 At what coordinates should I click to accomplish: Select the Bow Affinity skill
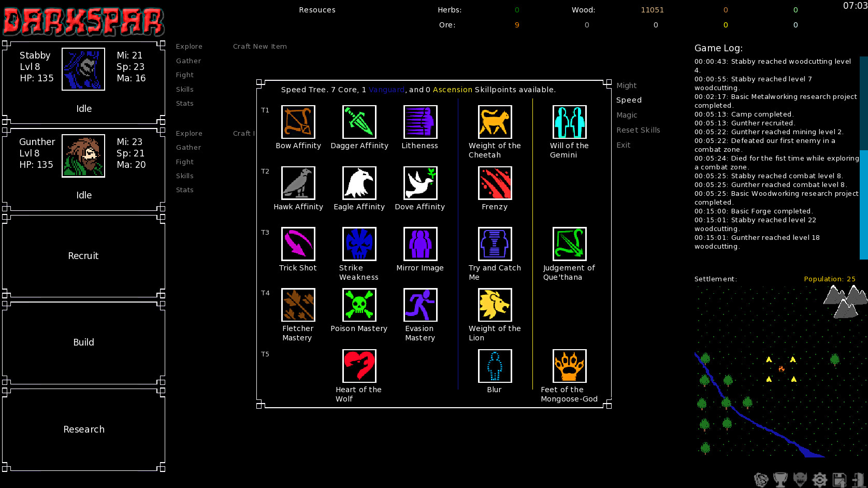coord(298,122)
